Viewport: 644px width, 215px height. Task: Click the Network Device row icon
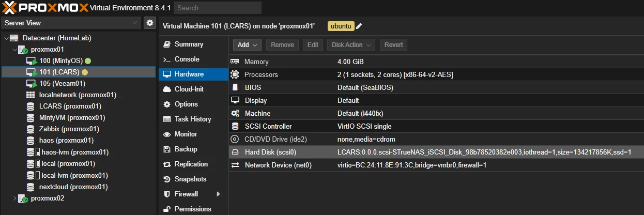[235, 165]
